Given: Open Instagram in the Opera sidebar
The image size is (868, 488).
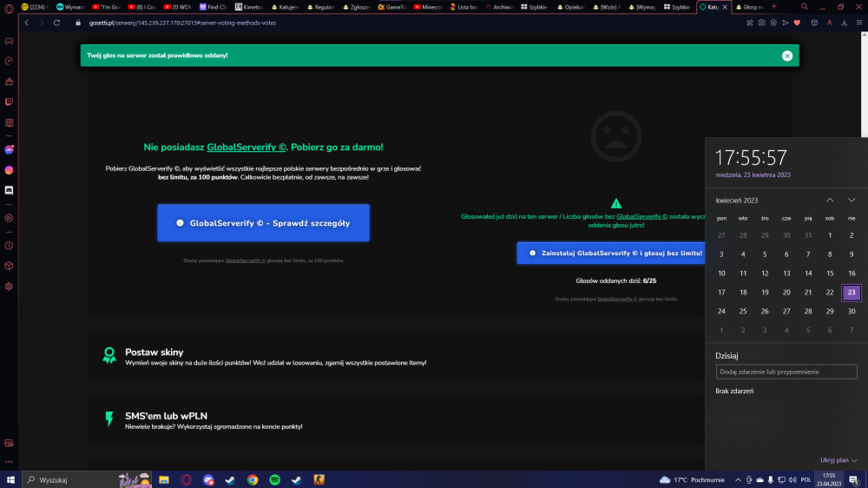Looking at the screenshot, I should [9, 170].
